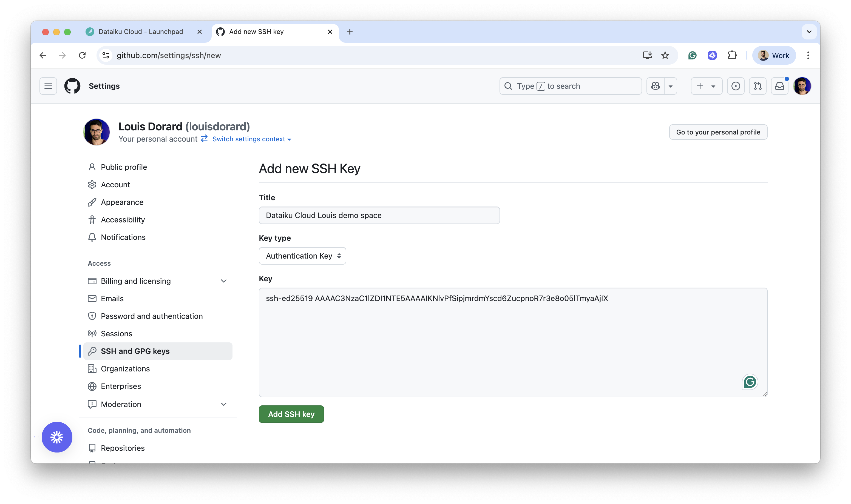851x504 pixels.
Task: Click Go to your personal profile button
Action: point(718,132)
